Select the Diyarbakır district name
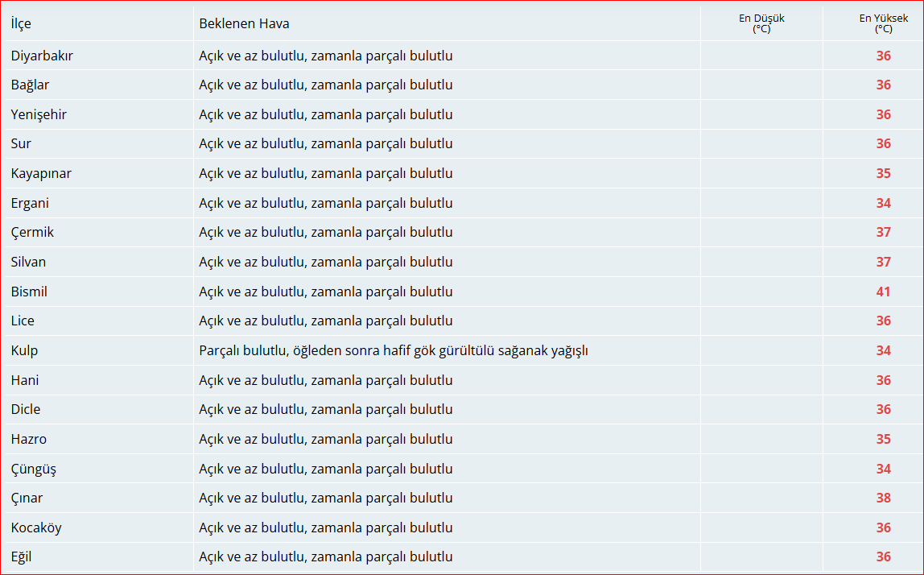This screenshot has width=924, height=575. (x=42, y=56)
